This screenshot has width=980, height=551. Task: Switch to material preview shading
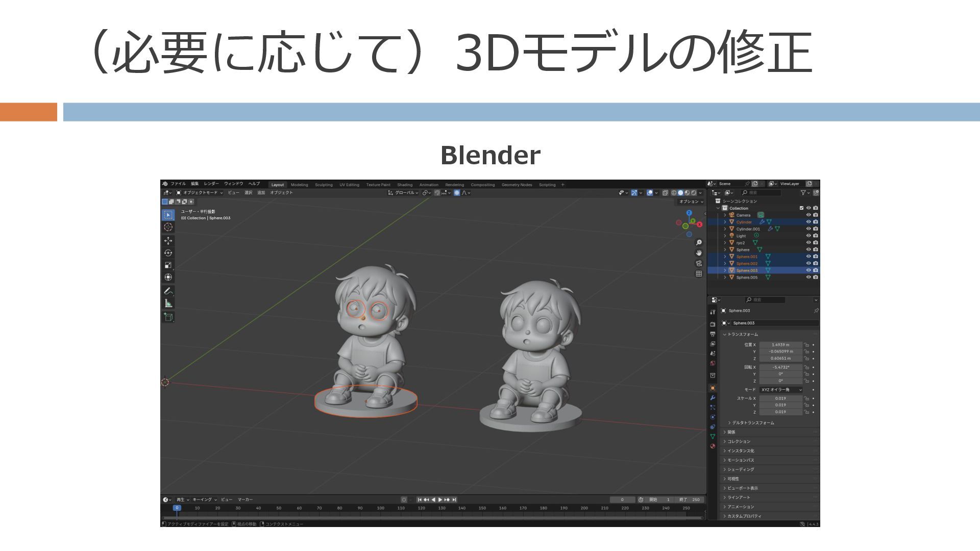687,193
